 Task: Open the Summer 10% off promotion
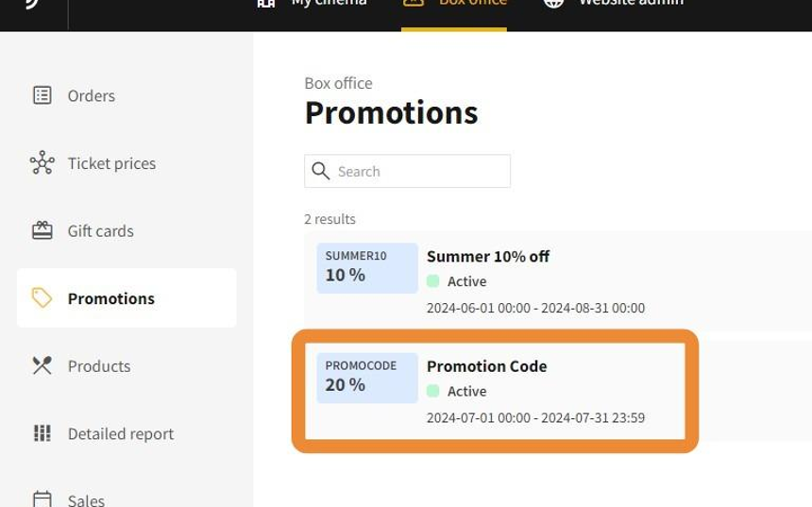pyautogui.click(x=488, y=256)
